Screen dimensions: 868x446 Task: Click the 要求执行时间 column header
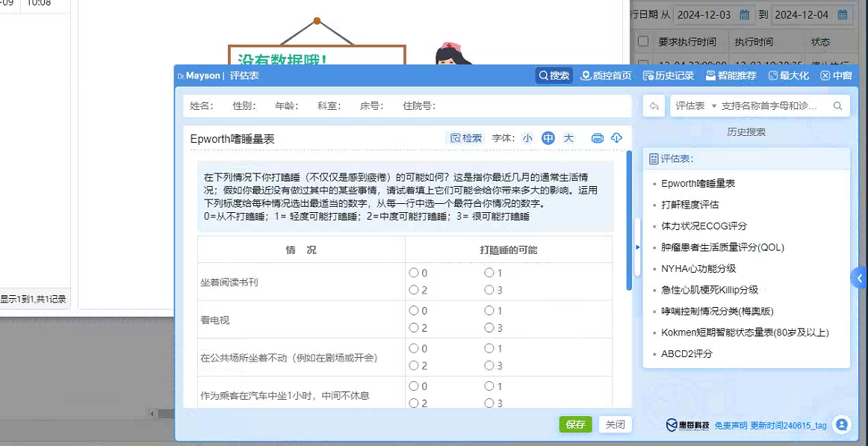click(x=687, y=42)
